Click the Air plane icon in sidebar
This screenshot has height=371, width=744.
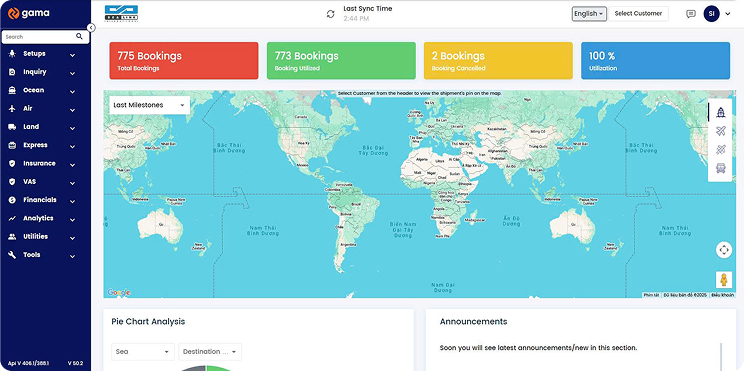click(x=12, y=109)
